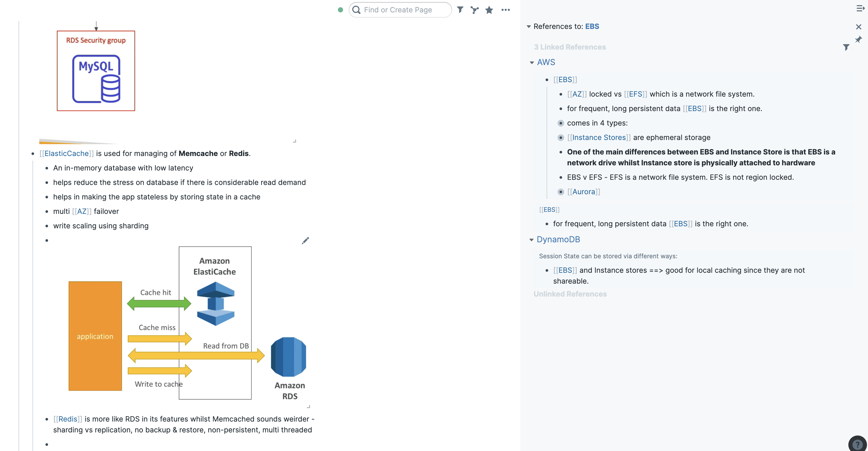
Task: Filter the linked references in sidebar
Action: 846,47
